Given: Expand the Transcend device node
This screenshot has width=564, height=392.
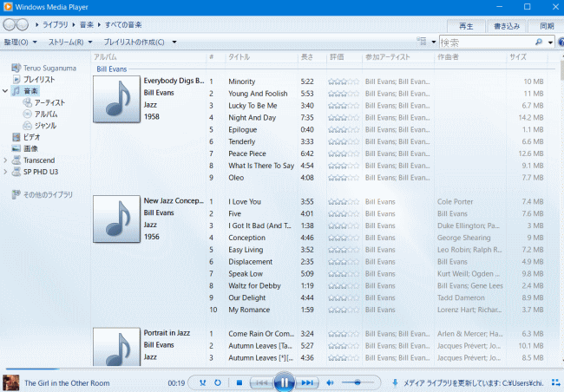Looking at the screenshot, I should coord(5,160).
